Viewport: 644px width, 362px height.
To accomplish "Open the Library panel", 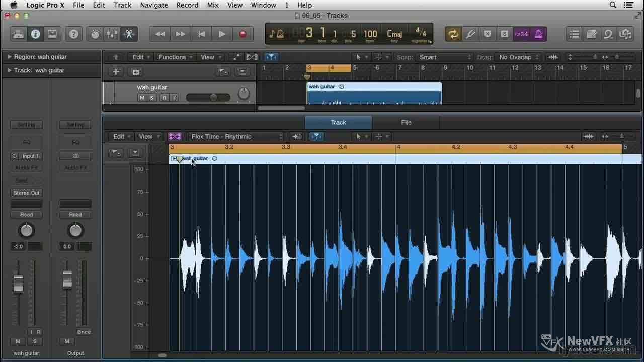I will [x=18, y=34].
